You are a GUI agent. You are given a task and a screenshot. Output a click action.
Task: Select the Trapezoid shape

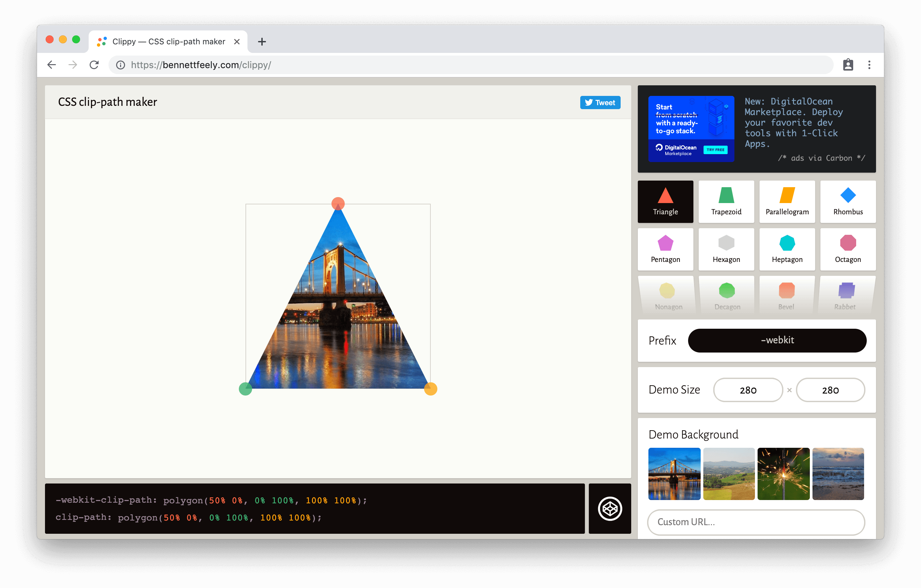pyautogui.click(x=726, y=201)
